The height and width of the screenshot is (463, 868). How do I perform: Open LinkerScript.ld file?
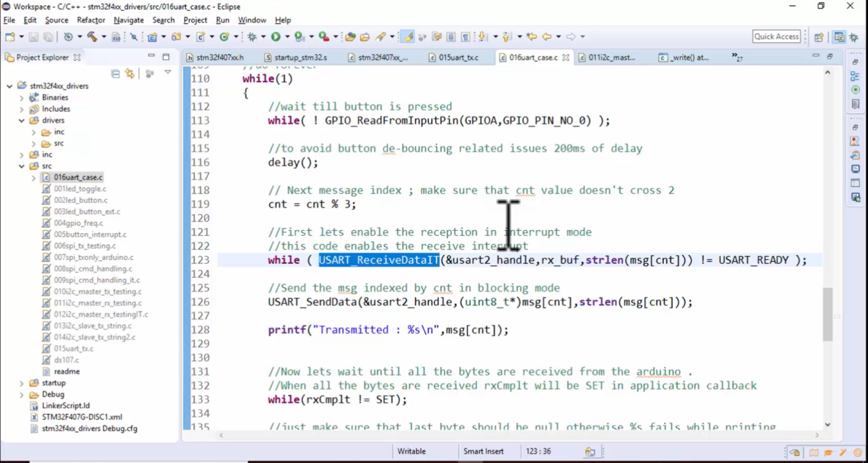point(65,405)
